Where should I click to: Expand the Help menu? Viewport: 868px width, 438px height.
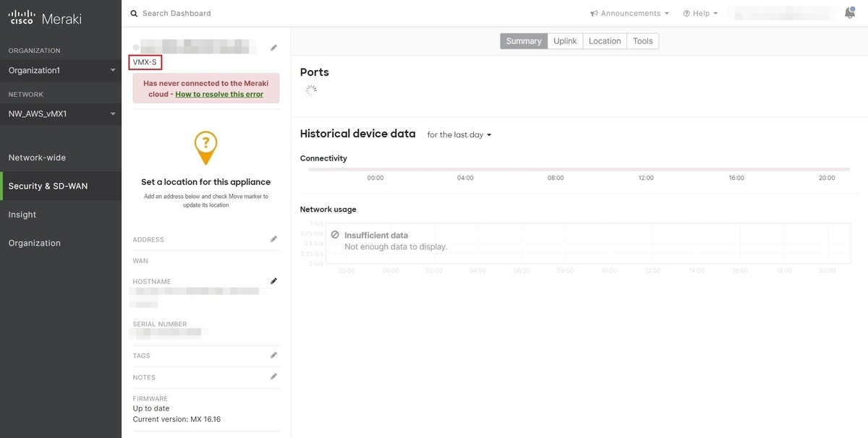click(x=700, y=13)
